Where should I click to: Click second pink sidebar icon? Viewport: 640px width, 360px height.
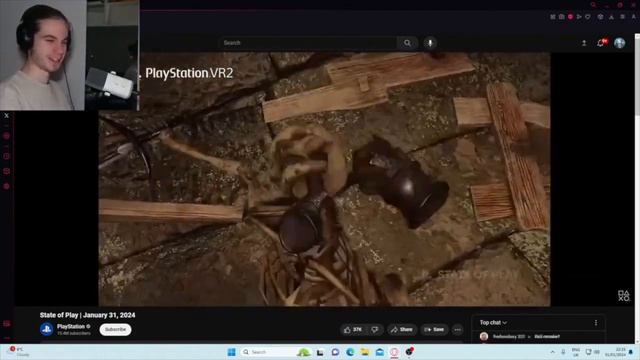[x=7, y=156]
